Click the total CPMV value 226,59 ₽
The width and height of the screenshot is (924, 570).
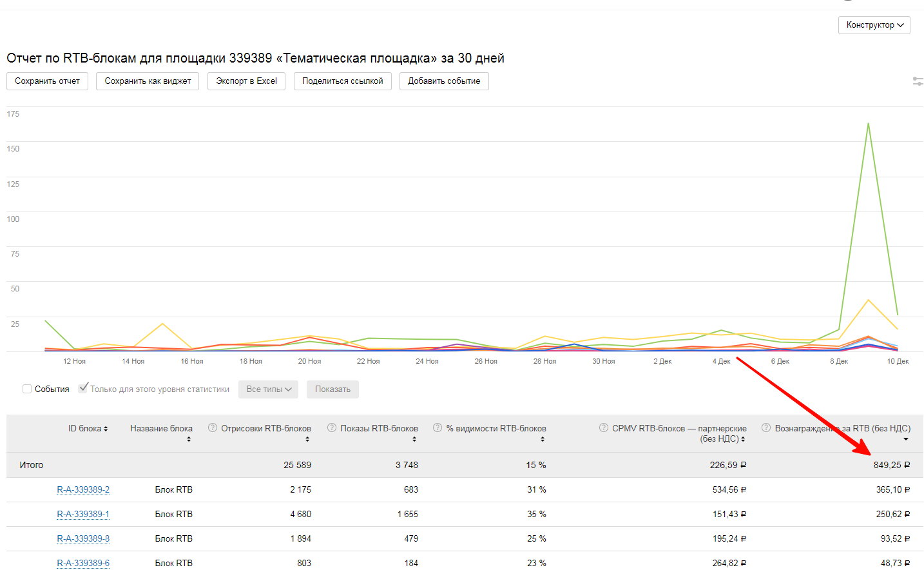728,465
